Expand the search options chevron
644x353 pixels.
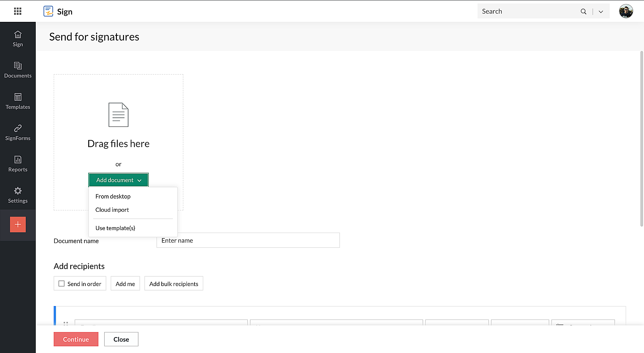(601, 12)
